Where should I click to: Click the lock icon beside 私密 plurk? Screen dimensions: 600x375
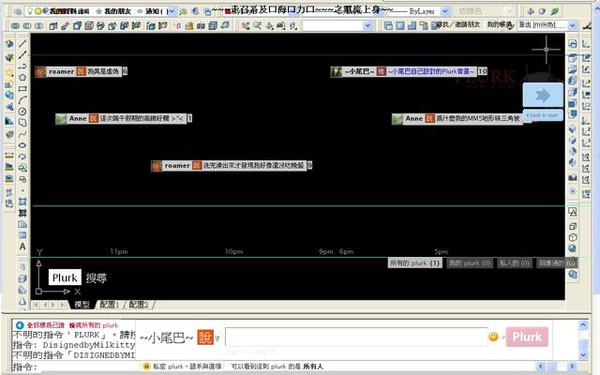pyautogui.click(x=146, y=366)
